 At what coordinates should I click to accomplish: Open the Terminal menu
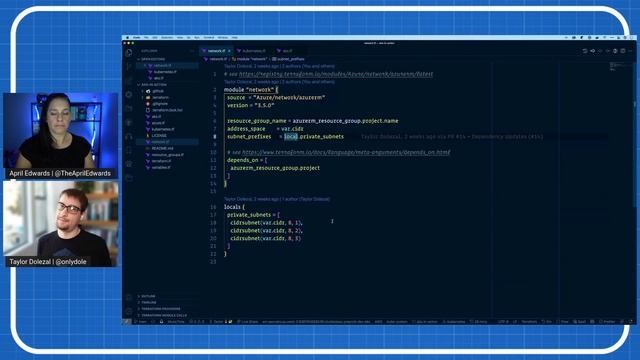[x=209, y=38]
